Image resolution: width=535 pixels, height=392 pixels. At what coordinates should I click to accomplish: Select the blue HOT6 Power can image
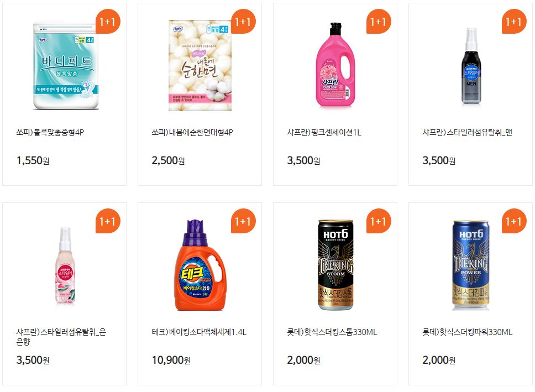[471, 265]
